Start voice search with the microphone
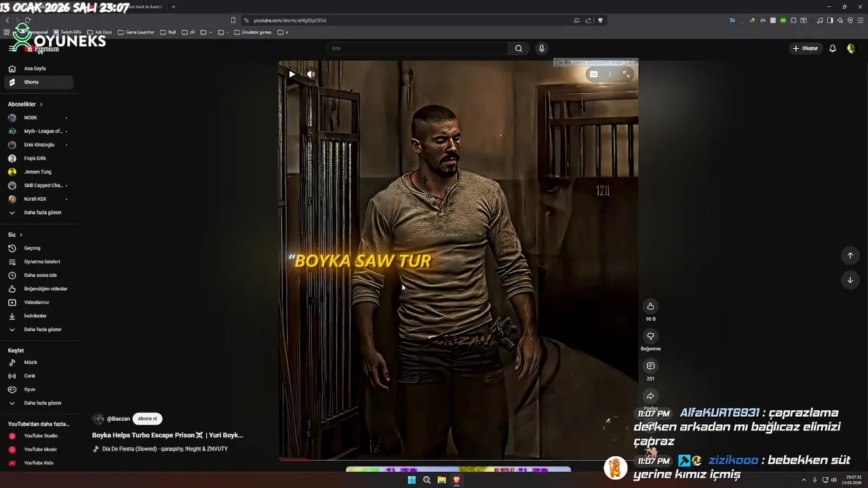Image resolution: width=868 pixels, height=488 pixels. pyautogui.click(x=541, y=48)
